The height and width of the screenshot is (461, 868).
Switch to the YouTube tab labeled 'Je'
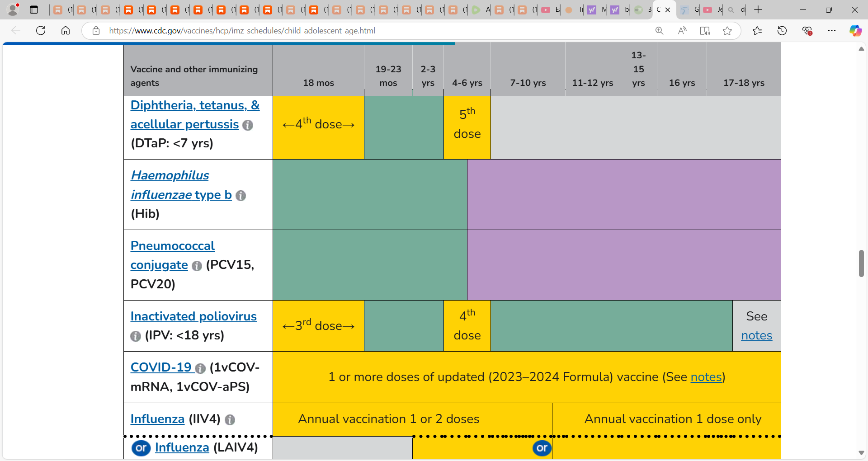click(712, 9)
